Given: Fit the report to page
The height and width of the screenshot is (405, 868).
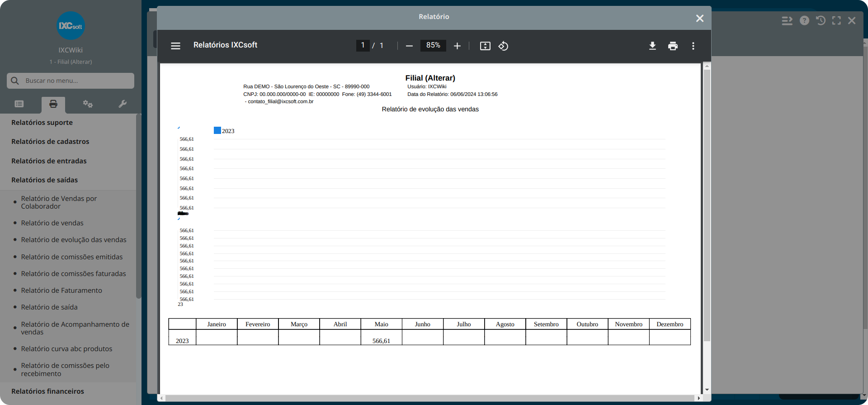Looking at the screenshot, I should pos(485,46).
